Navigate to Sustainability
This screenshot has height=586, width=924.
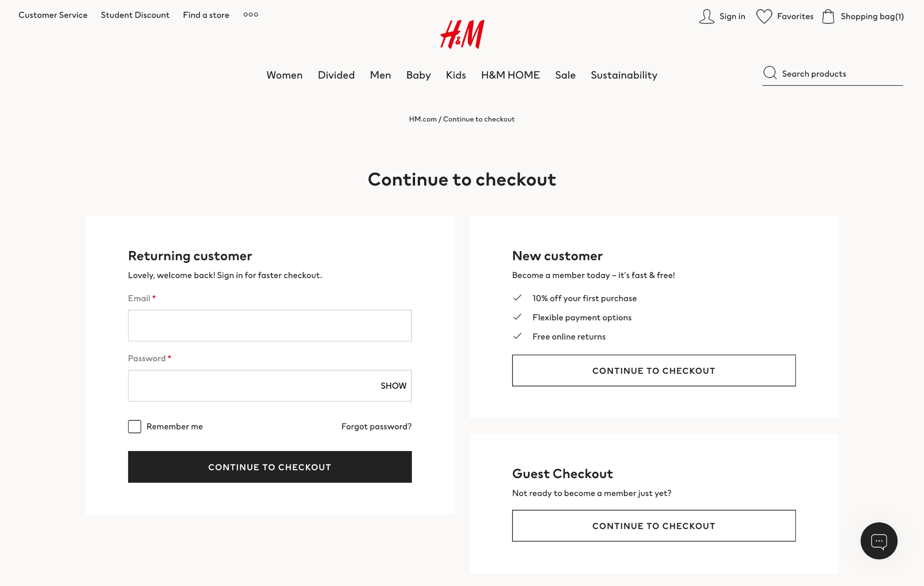(x=624, y=75)
